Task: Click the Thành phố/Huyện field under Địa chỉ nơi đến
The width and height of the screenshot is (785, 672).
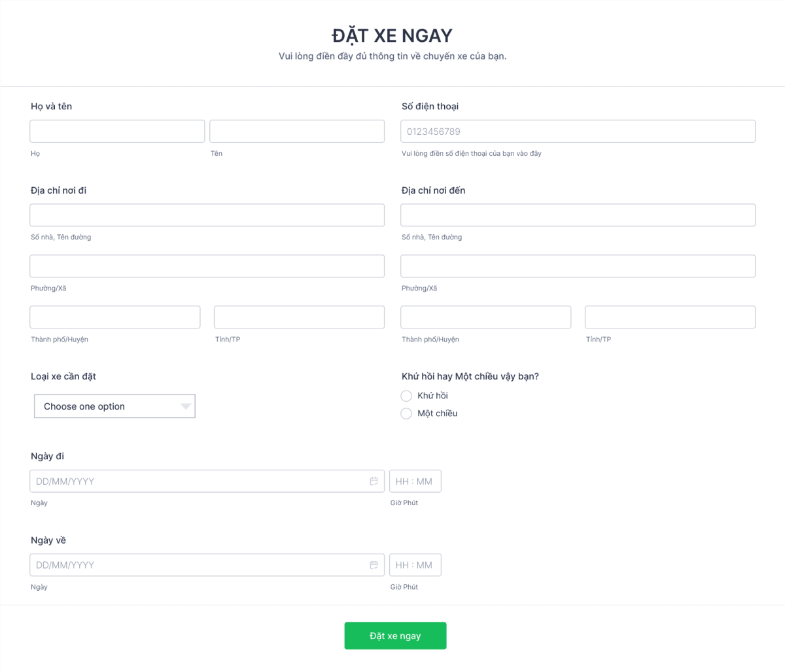Action: 485,317
